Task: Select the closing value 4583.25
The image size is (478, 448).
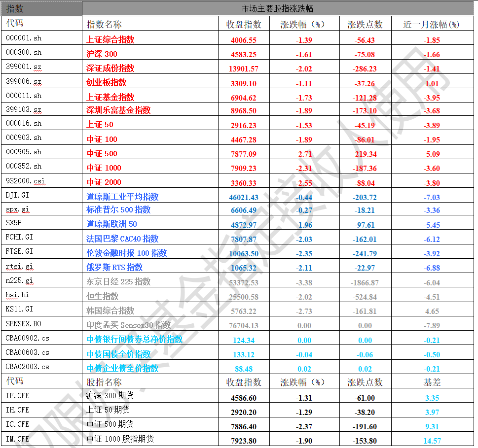Action: pos(243,54)
